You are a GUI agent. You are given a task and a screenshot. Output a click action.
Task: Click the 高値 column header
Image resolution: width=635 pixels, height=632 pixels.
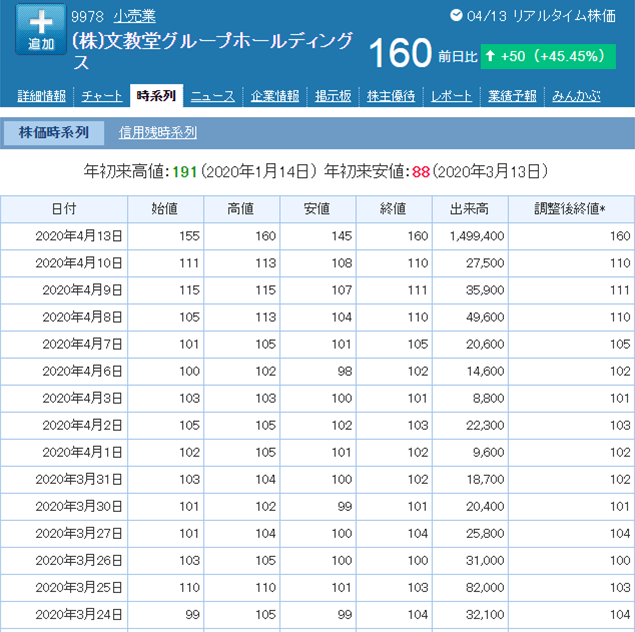click(x=241, y=209)
